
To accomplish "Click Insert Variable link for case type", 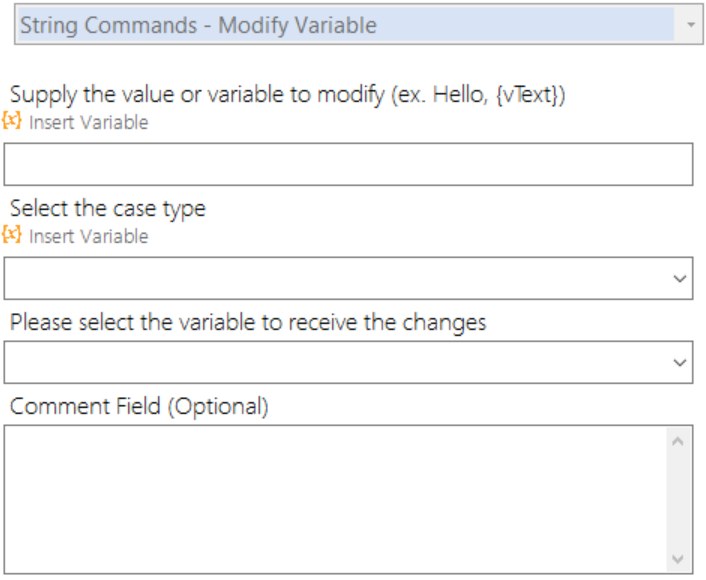I will pyautogui.click(x=89, y=236).
